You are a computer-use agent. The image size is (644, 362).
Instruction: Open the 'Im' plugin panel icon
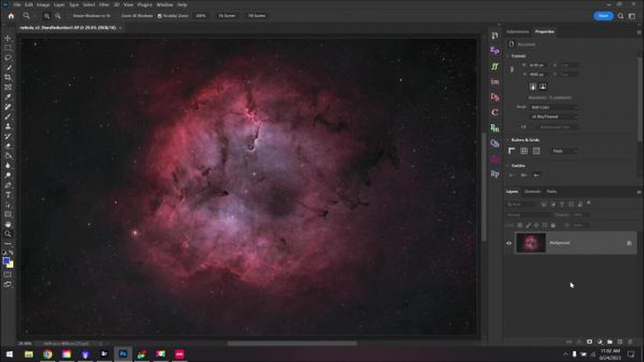(495, 81)
